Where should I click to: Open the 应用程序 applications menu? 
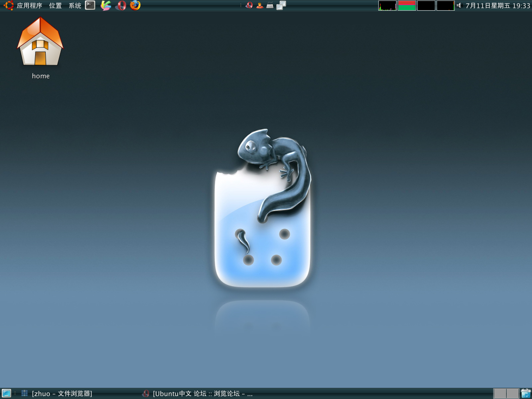click(29, 6)
